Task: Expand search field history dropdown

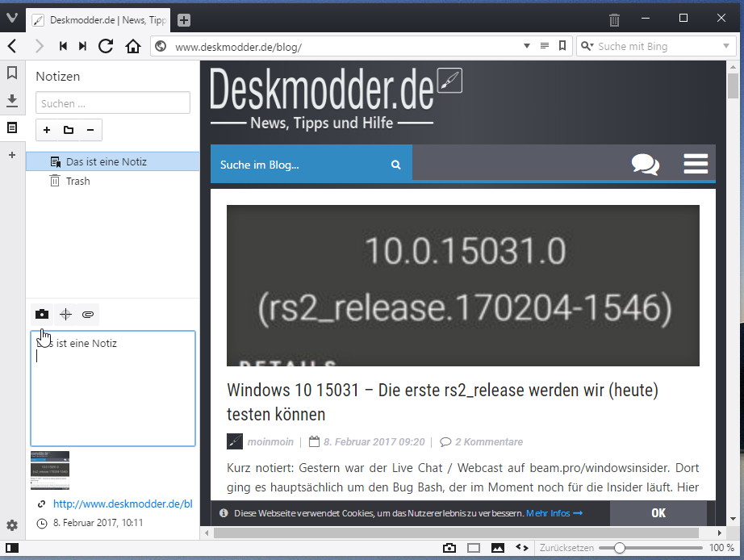Action: (726, 46)
